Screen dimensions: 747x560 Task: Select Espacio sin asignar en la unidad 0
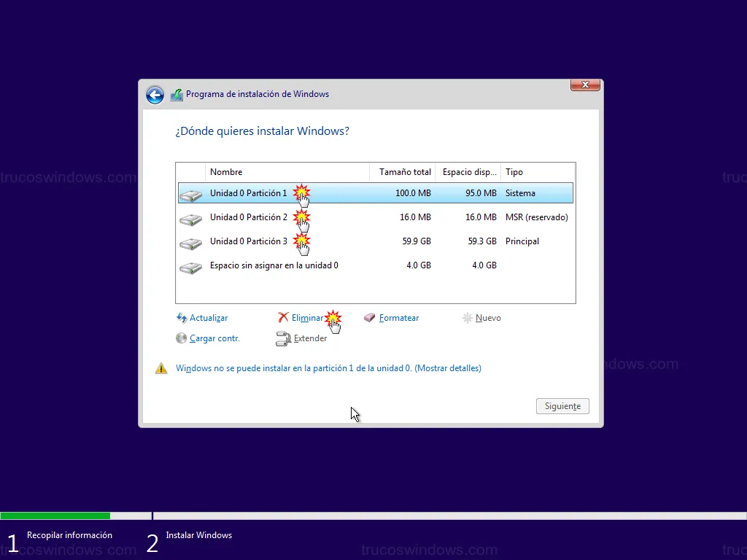tap(274, 265)
